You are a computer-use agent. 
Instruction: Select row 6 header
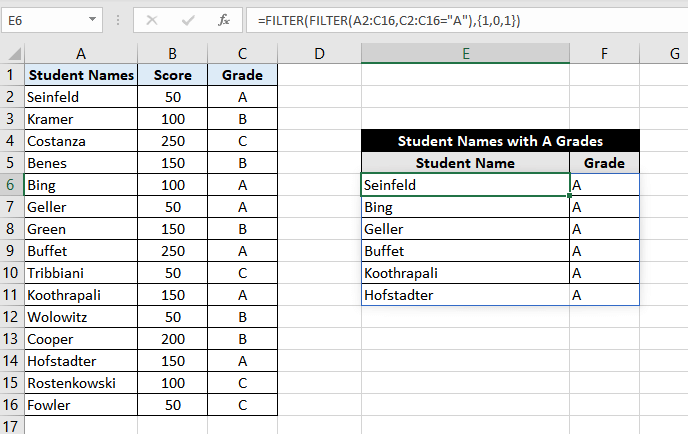tap(12, 185)
